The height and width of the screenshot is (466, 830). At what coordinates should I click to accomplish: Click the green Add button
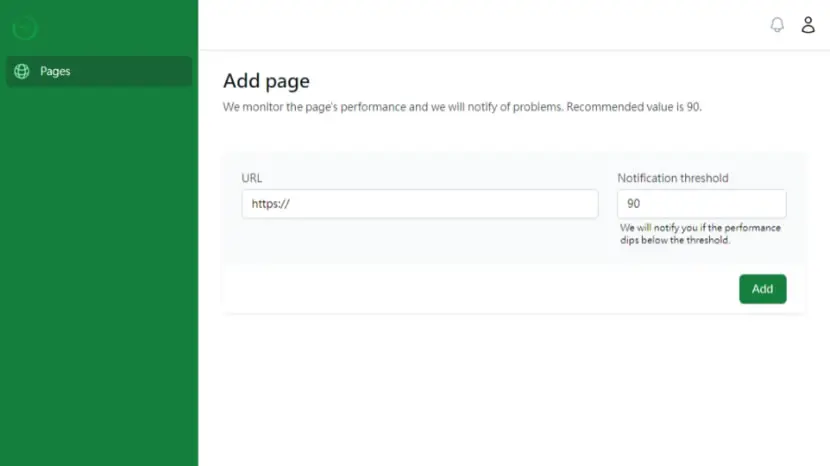click(762, 289)
